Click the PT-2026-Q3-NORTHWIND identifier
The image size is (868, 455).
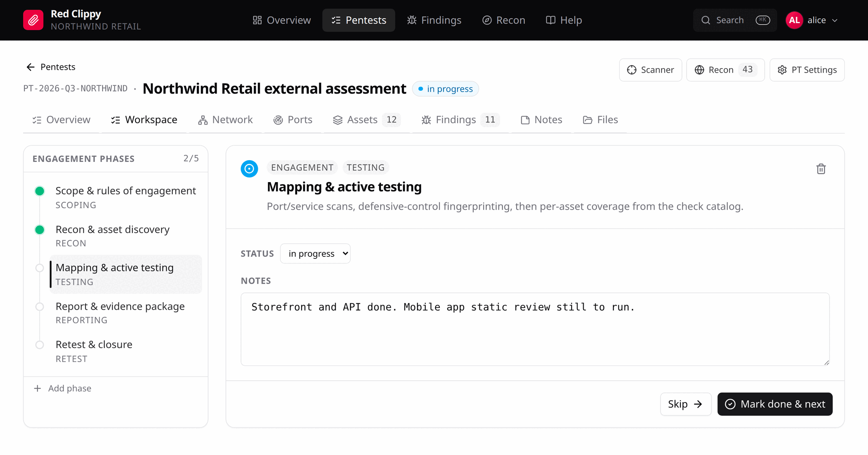(x=75, y=89)
